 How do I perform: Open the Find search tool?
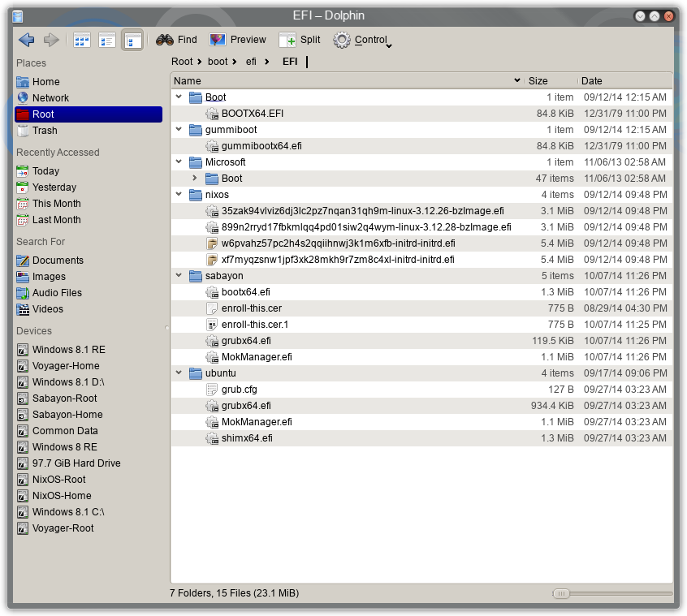click(176, 40)
